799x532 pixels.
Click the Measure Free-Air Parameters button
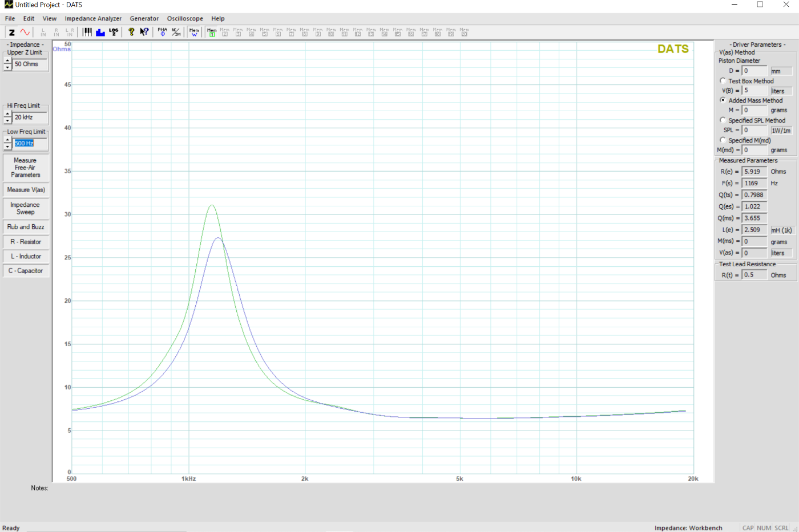coord(25,168)
